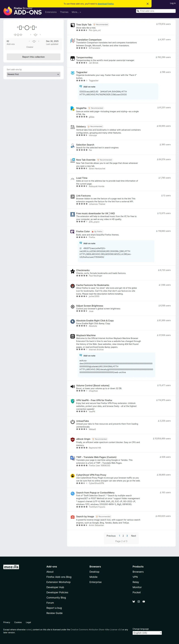Open the Instagram icon in footer
Screen dimensions: 179x644
click(x=139, y=602)
